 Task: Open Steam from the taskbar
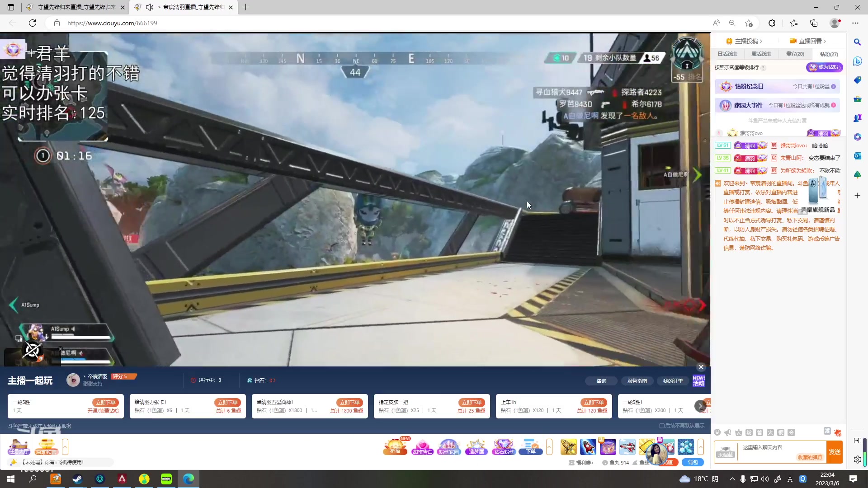point(78,479)
